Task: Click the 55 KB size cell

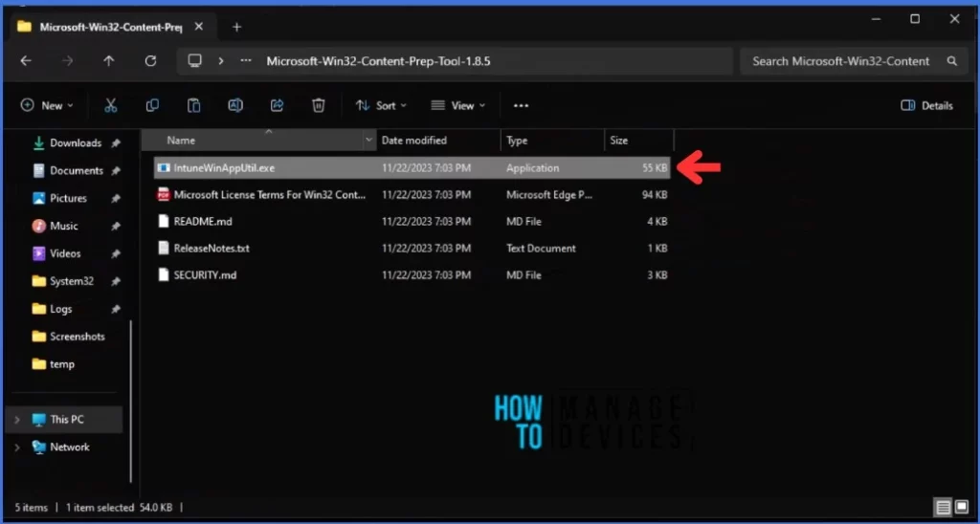Action: [x=655, y=168]
